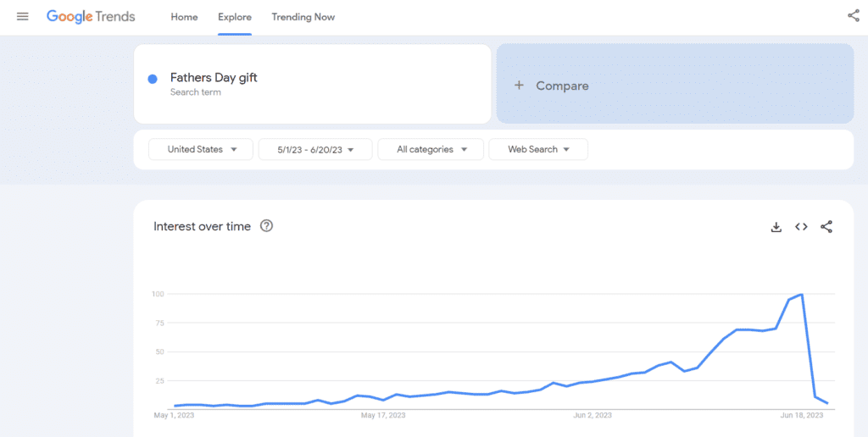Switch to the Trending Now tab
Screen dimensions: 868x437
coord(303,17)
